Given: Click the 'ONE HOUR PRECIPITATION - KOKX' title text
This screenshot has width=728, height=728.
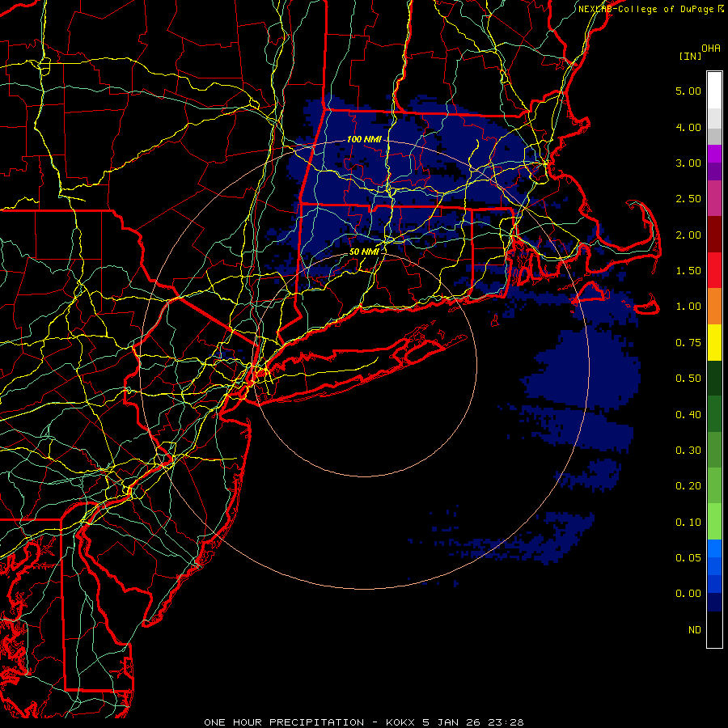Looking at the screenshot, I should pos(310,722).
